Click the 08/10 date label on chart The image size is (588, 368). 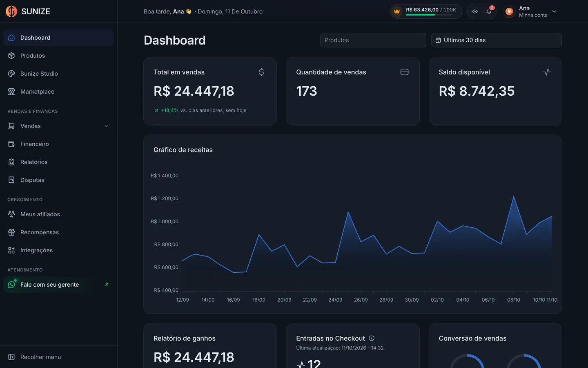pos(514,300)
